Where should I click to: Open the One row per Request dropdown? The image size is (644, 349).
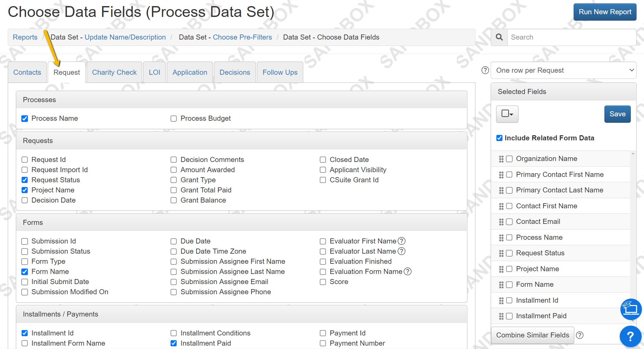pyautogui.click(x=563, y=70)
